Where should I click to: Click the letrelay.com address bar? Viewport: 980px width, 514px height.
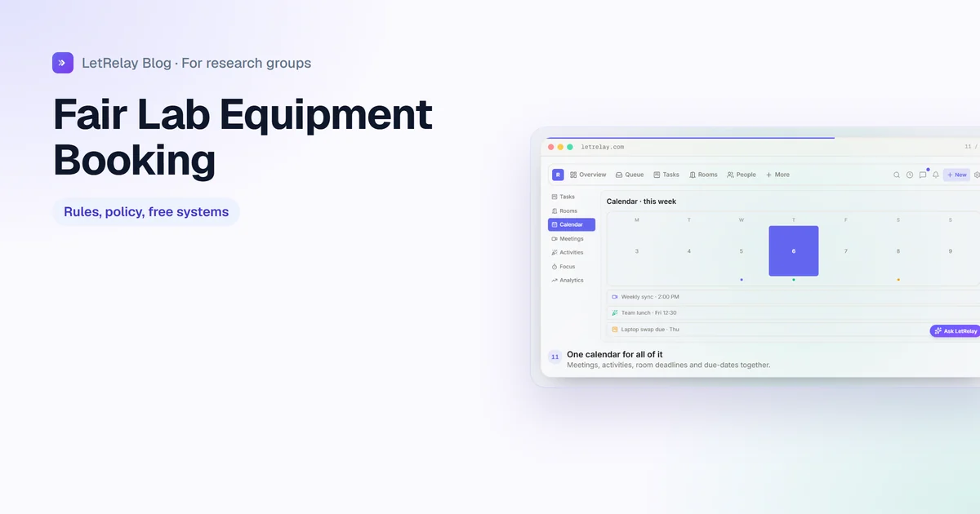tap(603, 147)
